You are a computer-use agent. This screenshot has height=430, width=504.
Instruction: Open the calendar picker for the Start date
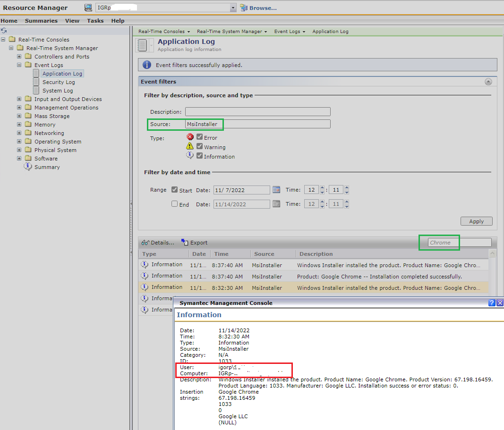coord(276,190)
